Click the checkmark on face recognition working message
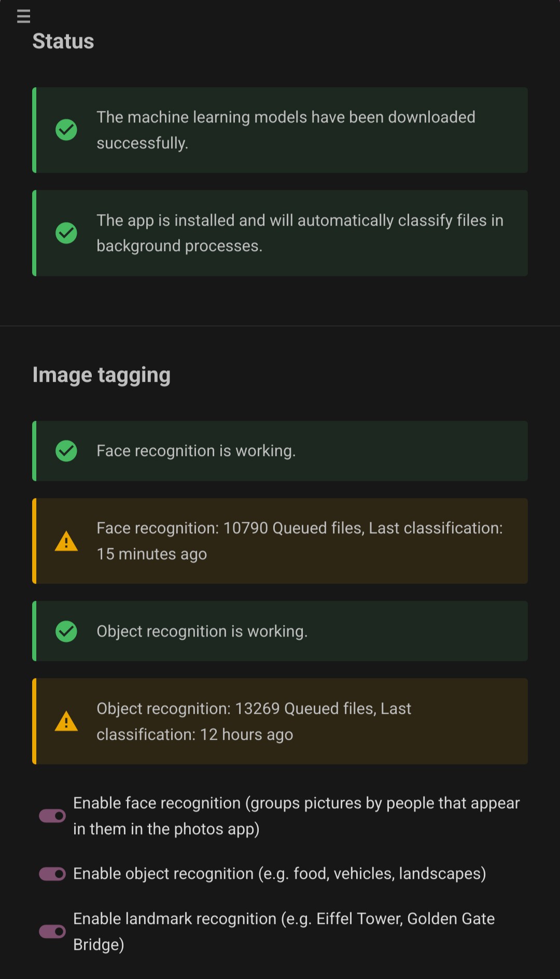The height and width of the screenshot is (979, 560). 65,450
